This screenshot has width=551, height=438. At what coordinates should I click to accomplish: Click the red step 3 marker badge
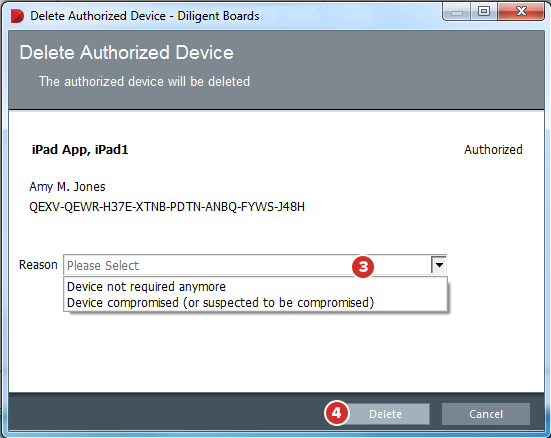click(363, 267)
